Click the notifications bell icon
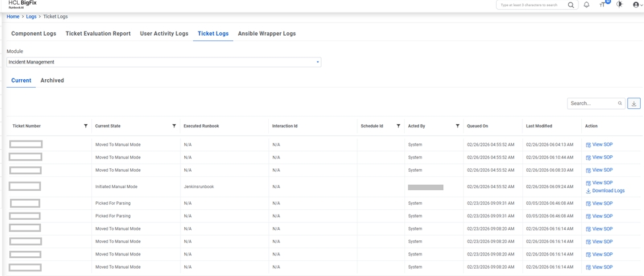The height and width of the screenshot is (276, 644). [586, 5]
